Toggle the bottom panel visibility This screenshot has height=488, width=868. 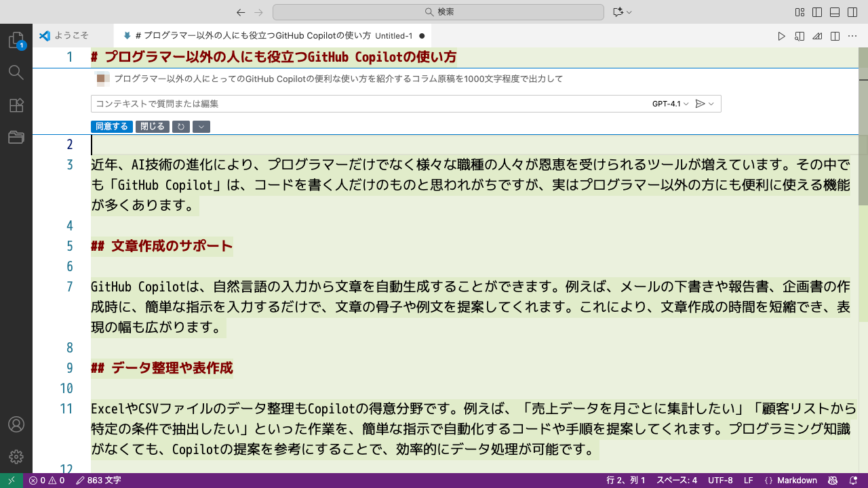click(x=835, y=12)
